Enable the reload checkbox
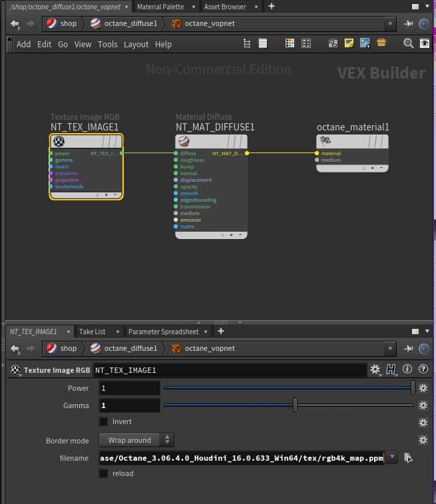 pyautogui.click(x=103, y=473)
